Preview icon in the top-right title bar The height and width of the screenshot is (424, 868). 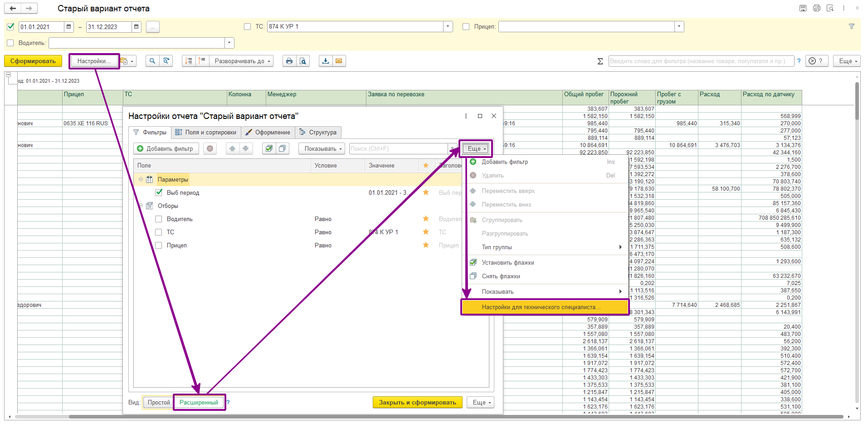830,8
